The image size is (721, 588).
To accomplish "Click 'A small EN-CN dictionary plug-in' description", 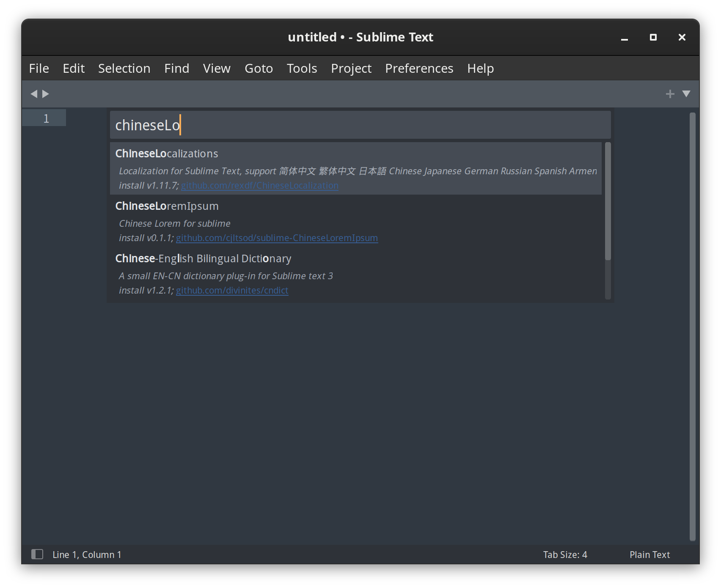I will (226, 276).
